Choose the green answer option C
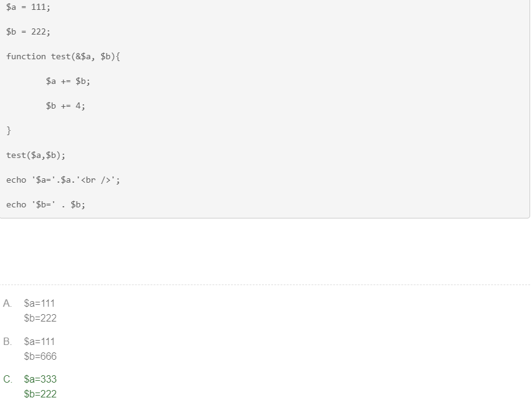Viewport: 532px width, 403px height. click(x=7, y=379)
